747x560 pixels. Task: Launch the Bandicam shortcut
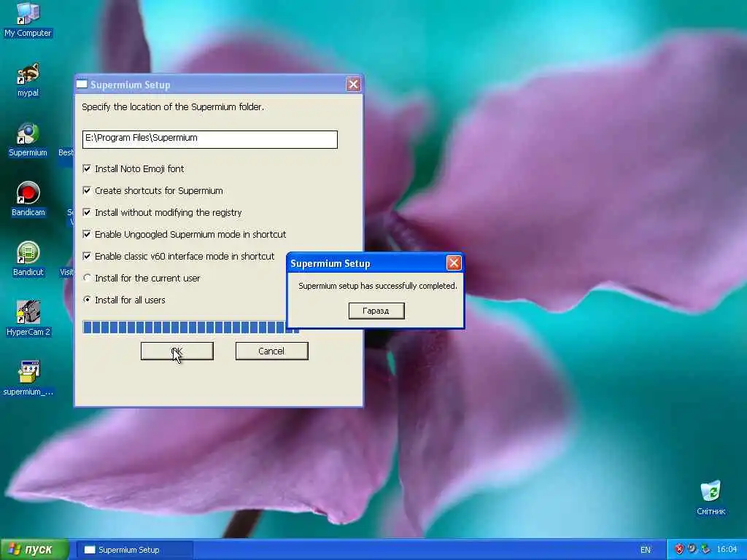pyautogui.click(x=28, y=200)
